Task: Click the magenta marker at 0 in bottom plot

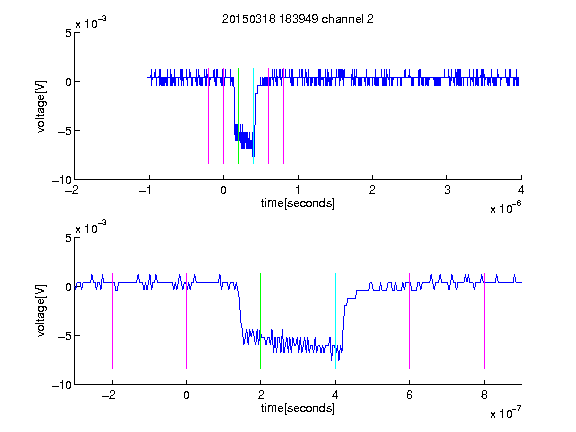Action: click(187, 321)
